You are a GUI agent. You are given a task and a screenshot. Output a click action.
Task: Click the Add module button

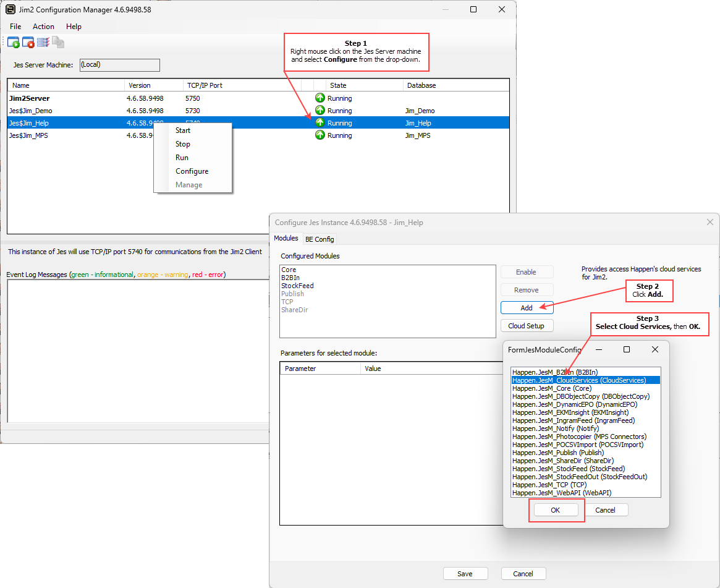click(x=527, y=308)
